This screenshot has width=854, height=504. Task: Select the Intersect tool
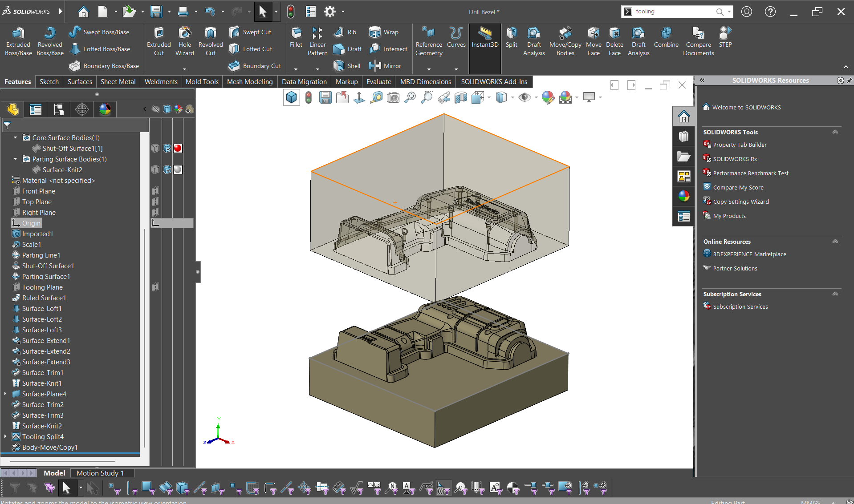[x=388, y=49]
